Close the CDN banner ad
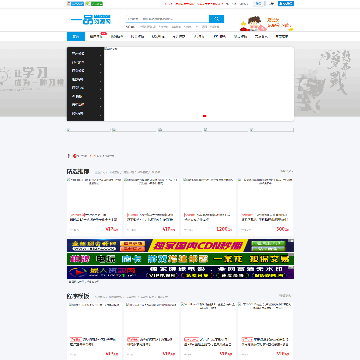This screenshot has height=360, width=360. 292,241
